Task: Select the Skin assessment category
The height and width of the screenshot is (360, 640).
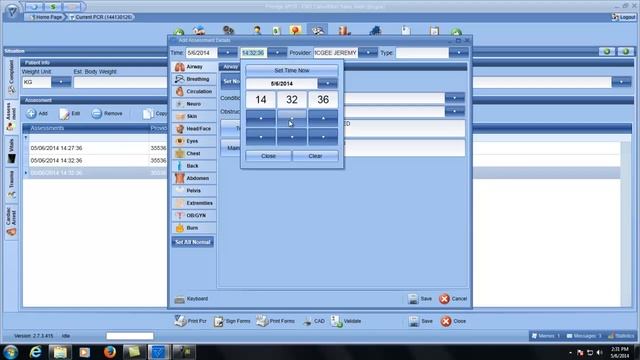Action: point(193,116)
